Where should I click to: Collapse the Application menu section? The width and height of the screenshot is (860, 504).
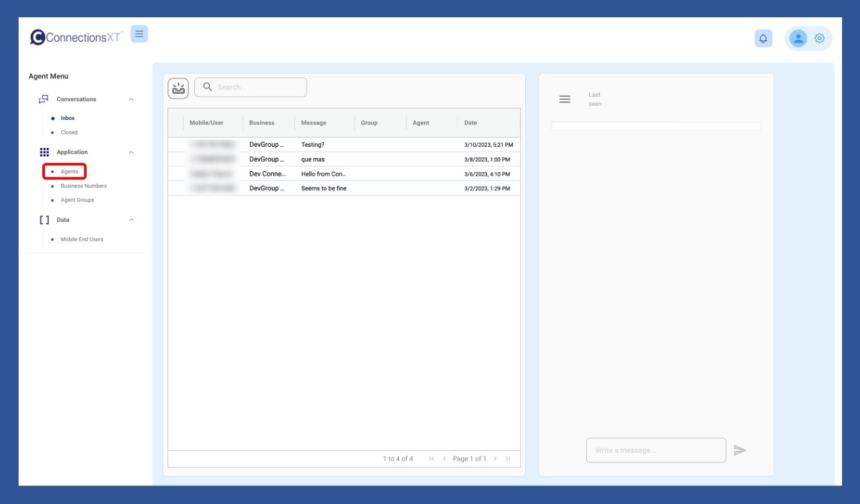(131, 153)
